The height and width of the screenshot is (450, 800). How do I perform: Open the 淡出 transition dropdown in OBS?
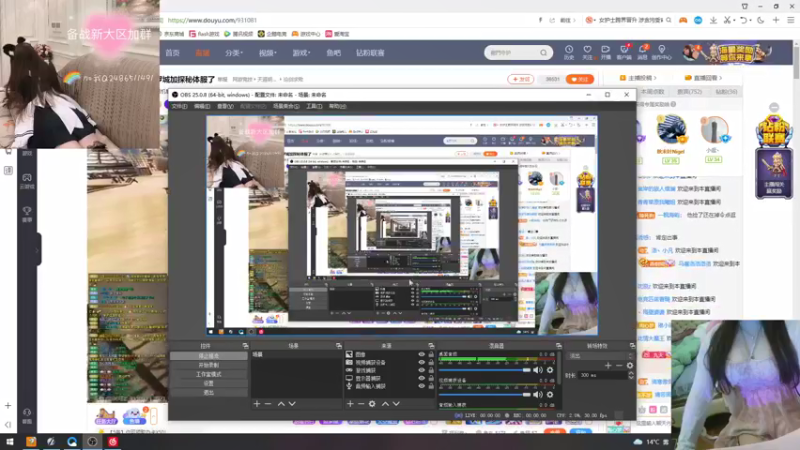point(601,356)
